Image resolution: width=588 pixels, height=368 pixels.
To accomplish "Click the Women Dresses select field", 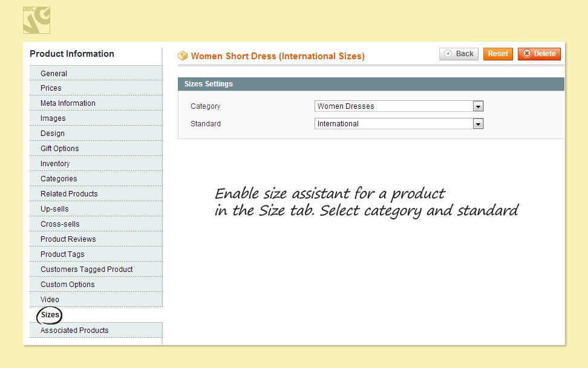I will (x=393, y=106).
